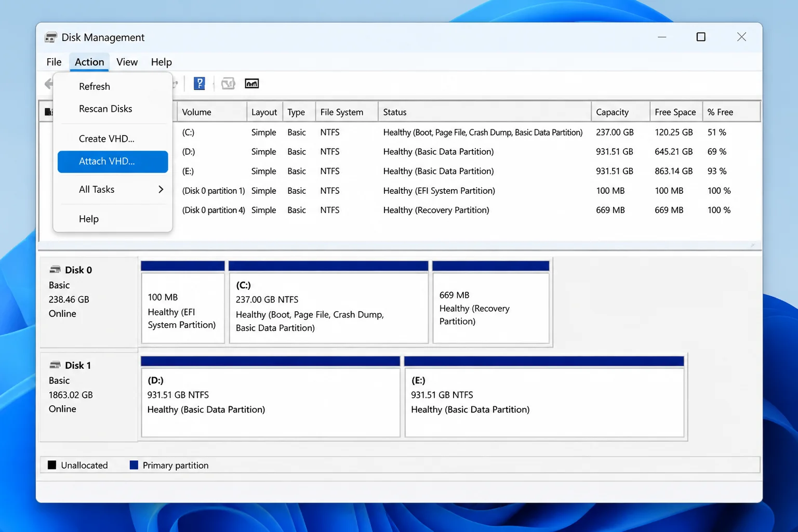Click the blue Primary partition legend swatch
The image size is (798, 532).
click(x=134, y=465)
